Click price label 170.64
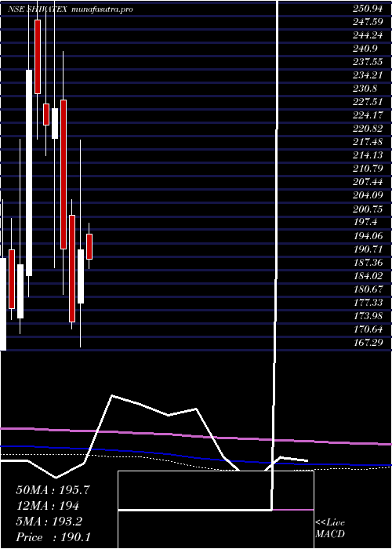392x549 pixels. coord(368,329)
